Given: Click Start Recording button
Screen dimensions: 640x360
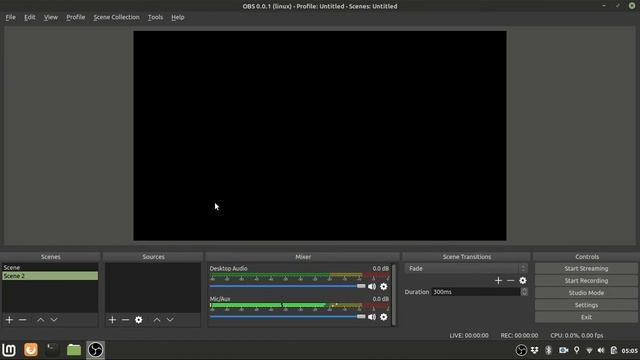Looking at the screenshot, I should click(x=586, y=281).
